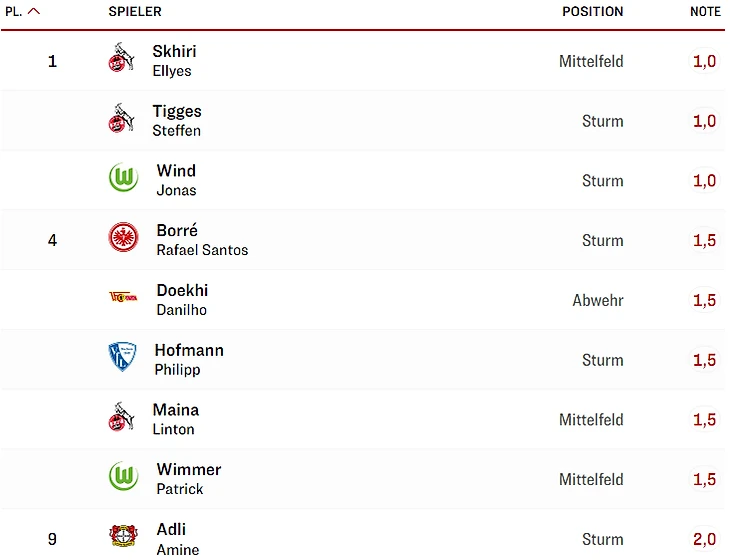Click the Union Berlin logo beside Doekhi
This screenshot has width=730, height=560.
click(123, 297)
